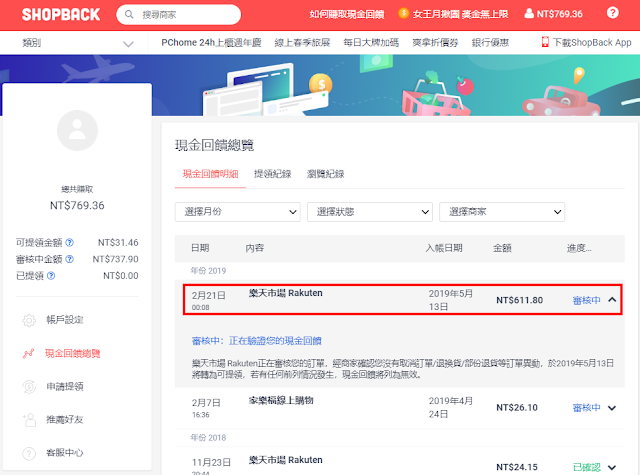The width and height of the screenshot is (640, 475).
Task: Open PChome 24h上櫃週年慶 menu link
Action: click(211, 42)
